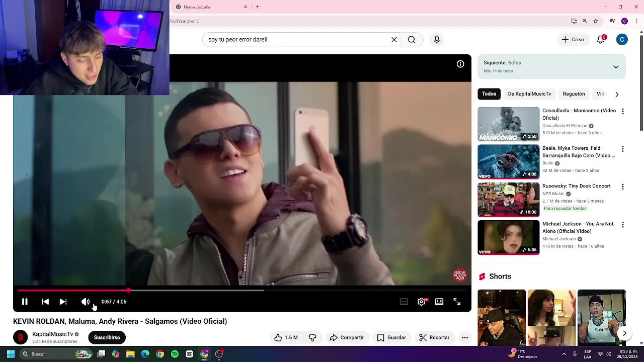Open the notifications bell

tap(601, 40)
